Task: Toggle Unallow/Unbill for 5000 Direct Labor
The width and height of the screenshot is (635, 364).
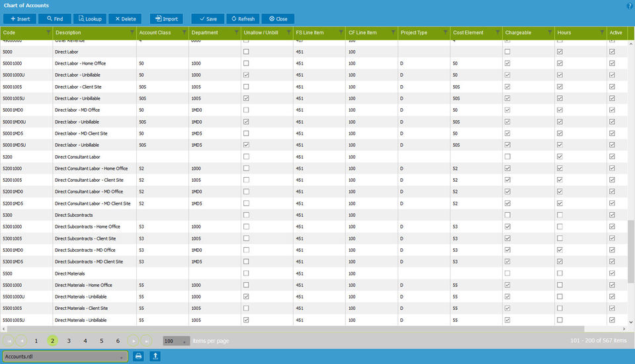Action: tap(246, 52)
